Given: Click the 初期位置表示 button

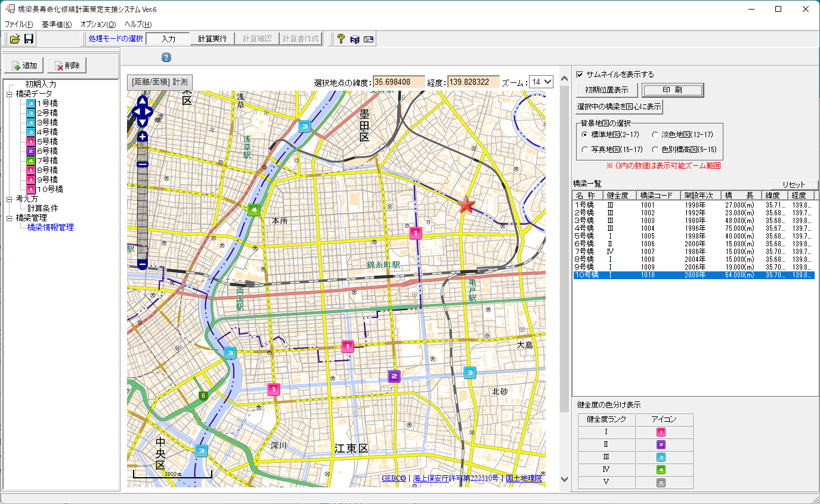Looking at the screenshot, I should pos(607,90).
